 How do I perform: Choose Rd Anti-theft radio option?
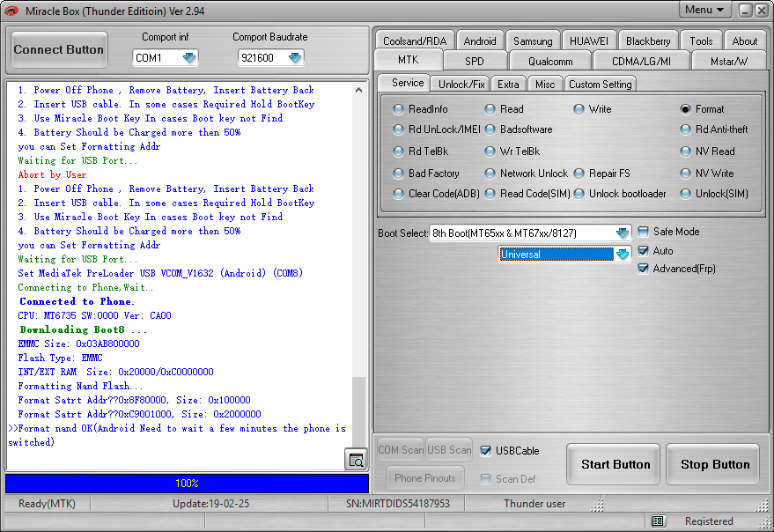click(686, 129)
